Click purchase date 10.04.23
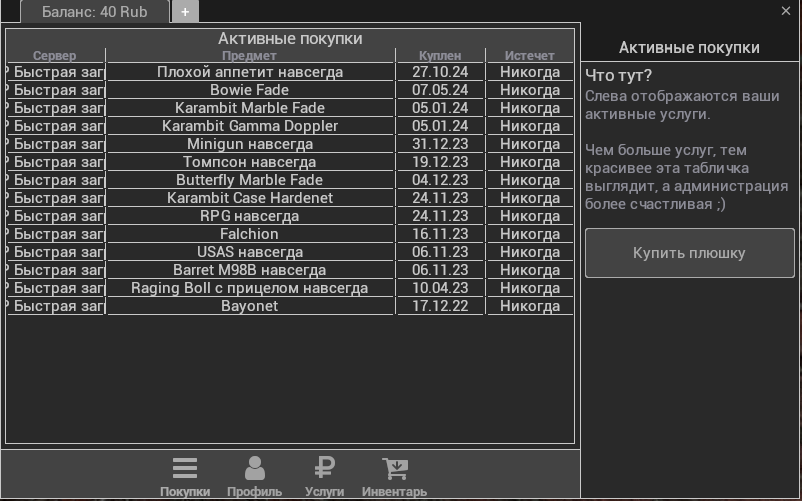The height and width of the screenshot is (501, 802). (440, 288)
